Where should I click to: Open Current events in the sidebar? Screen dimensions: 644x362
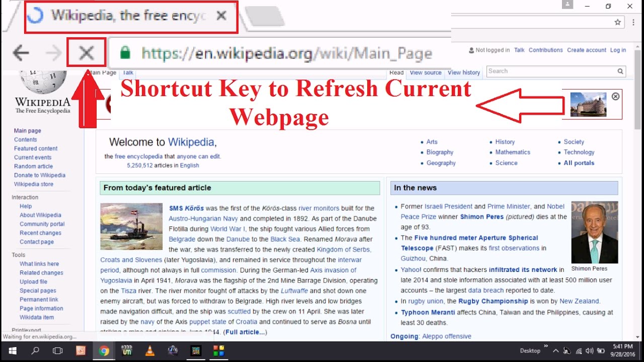pos(33,157)
